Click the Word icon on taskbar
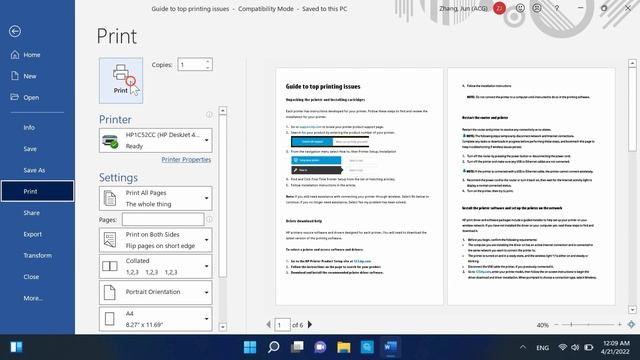Image resolution: width=640 pixels, height=360 pixels. [391, 347]
